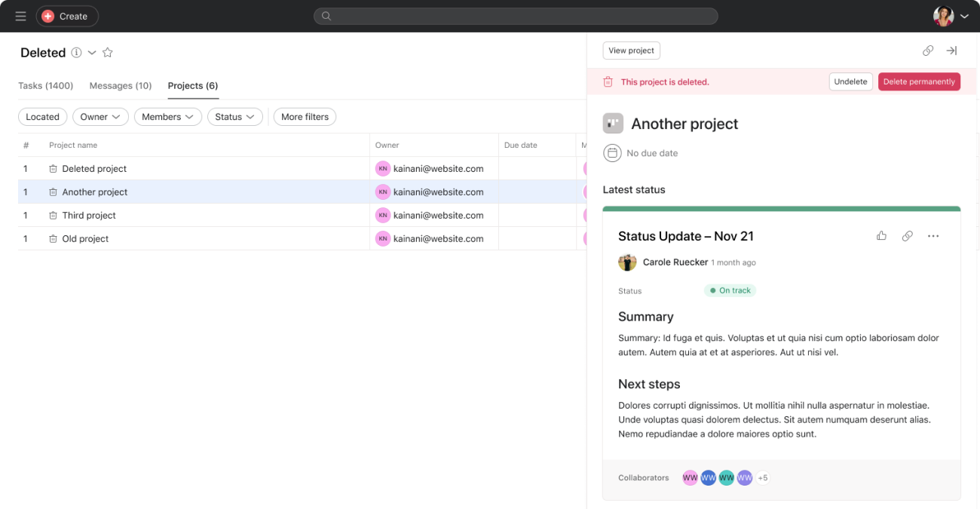This screenshot has width=980, height=509.
Task: Copy project link in detail panel header
Action: [928, 51]
